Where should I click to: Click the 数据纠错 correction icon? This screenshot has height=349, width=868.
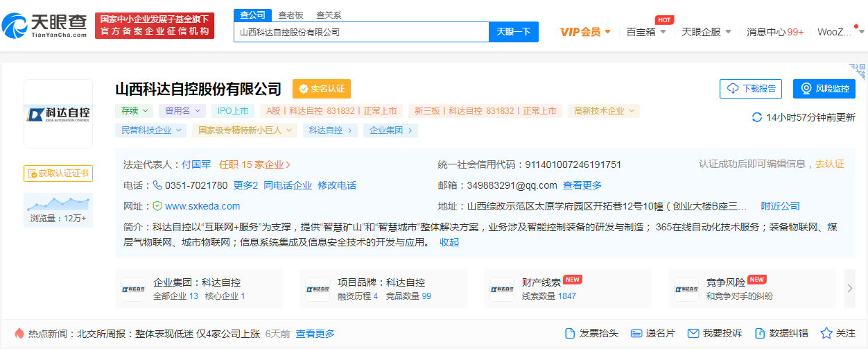(x=759, y=333)
